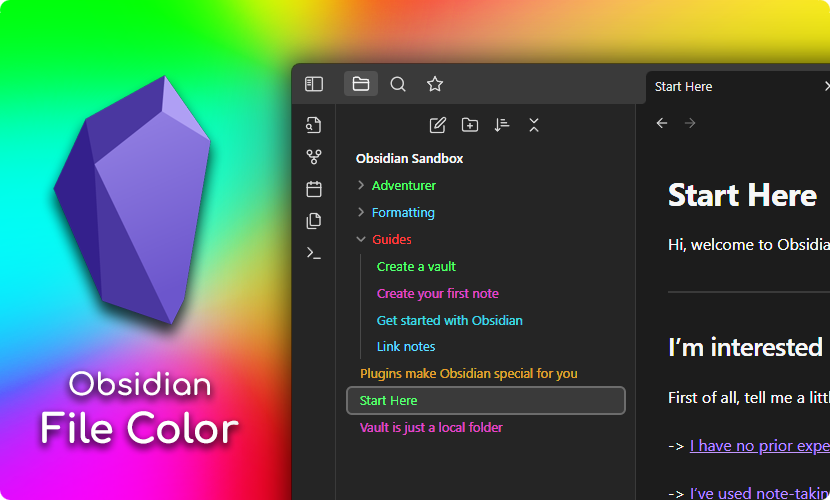The height and width of the screenshot is (500, 830).
Task: Create a new folder icon
Action: [x=470, y=125]
